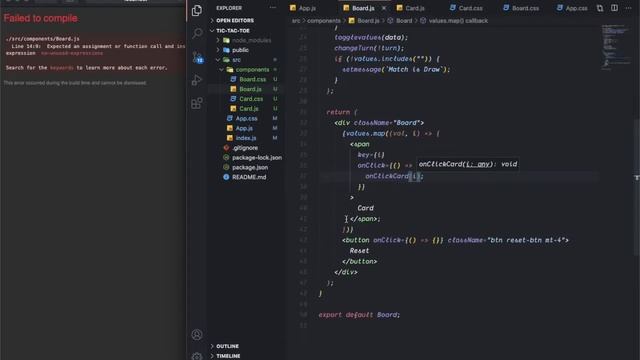Open the Search view in activity bar
Viewport: 640px width, 360px height.
pyautogui.click(x=197, y=33)
